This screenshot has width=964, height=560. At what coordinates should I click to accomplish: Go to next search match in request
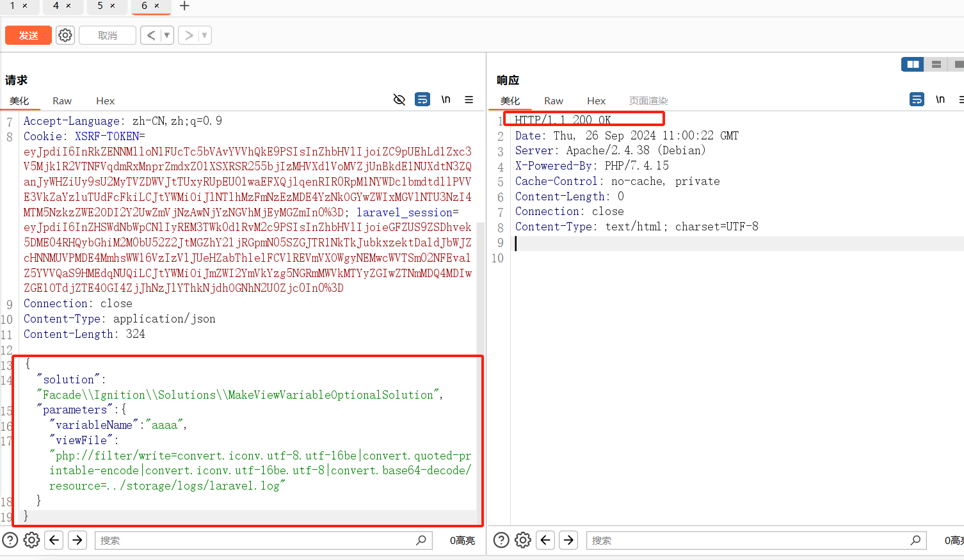[x=77, y=540]
